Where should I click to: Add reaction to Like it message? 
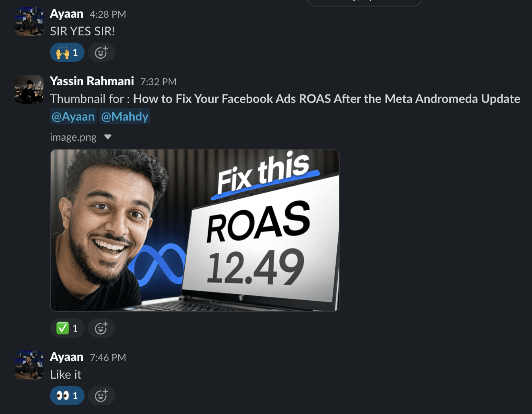coord(101,396)
